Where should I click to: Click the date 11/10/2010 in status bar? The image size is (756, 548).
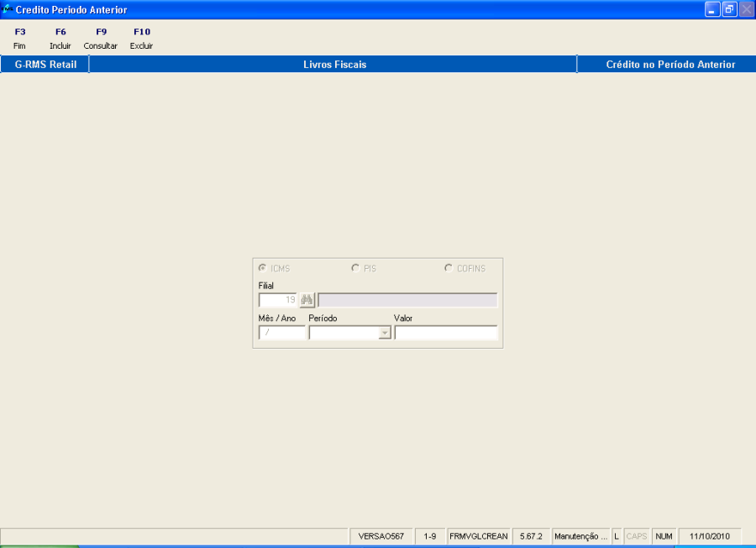click(x=709, y=536)
